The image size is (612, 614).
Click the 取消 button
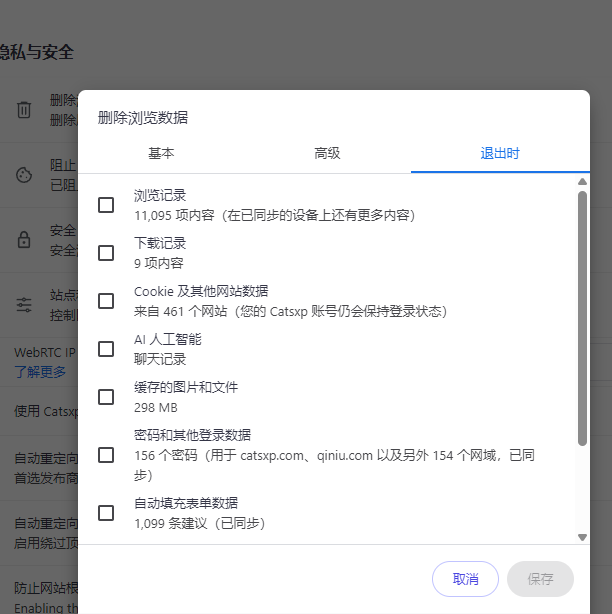[465, 579]
